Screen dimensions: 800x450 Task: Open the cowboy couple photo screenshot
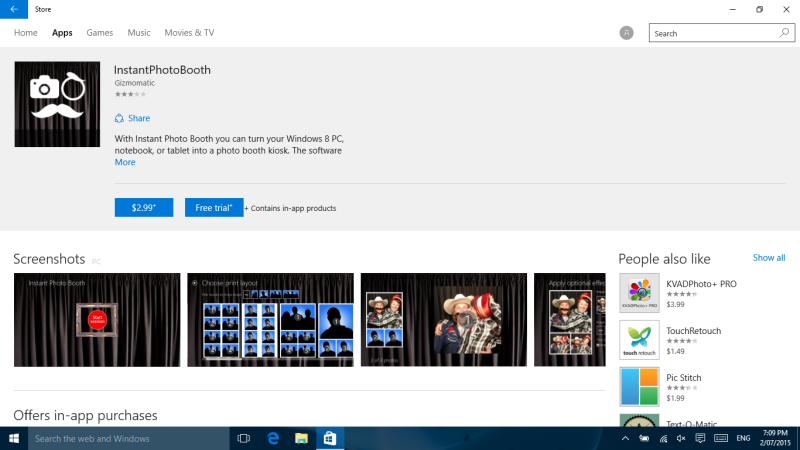[x=444, y=320]
